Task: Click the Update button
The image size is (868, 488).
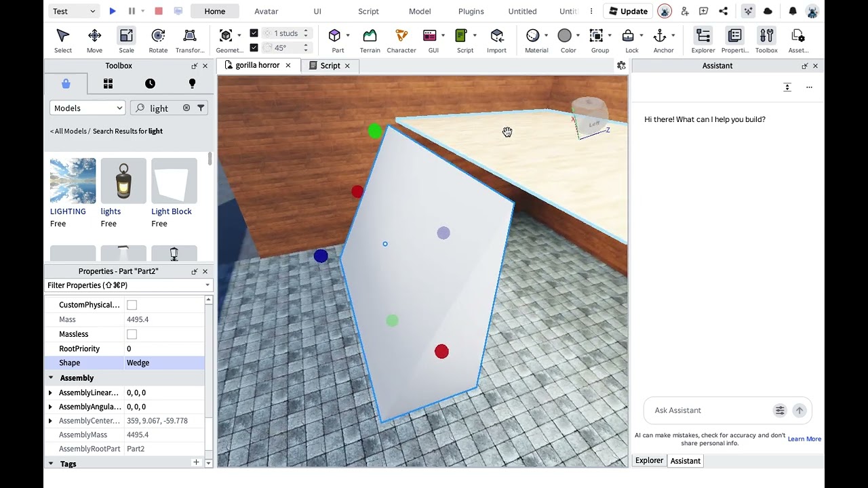Action: (x=628, y=11)
